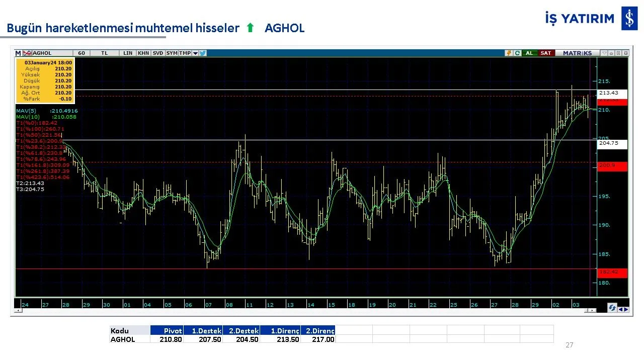The height and width of the screenshot is (362, 644).
Task: Share chart with the Twitter bird icon
Action: 203,53
